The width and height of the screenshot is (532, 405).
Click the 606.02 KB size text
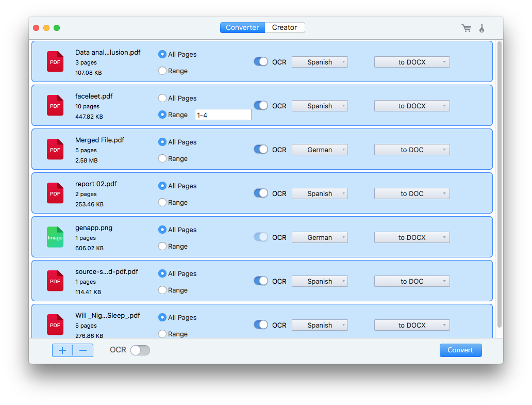pyautogui.click(x=89, y=248)
